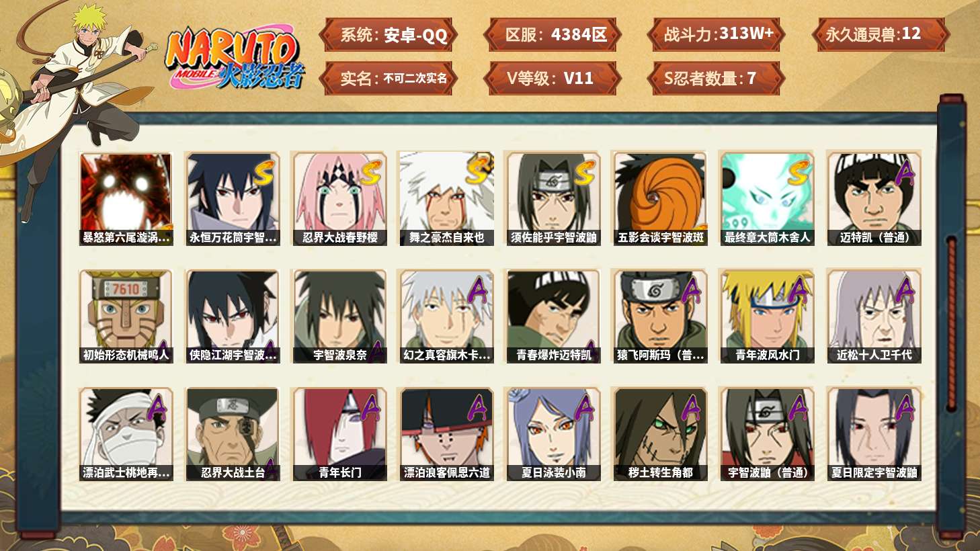Select the 舞之豪杰自来也 portrait
The image size is (980, 551).
click(446, 199)
